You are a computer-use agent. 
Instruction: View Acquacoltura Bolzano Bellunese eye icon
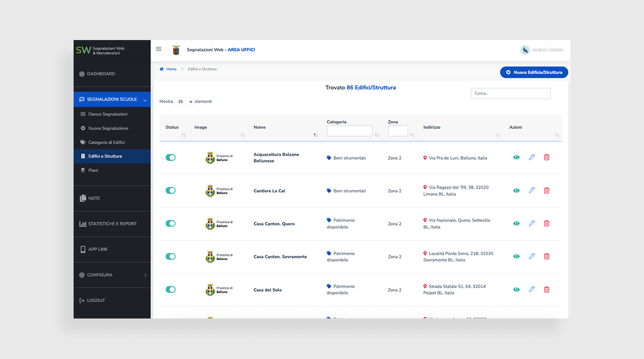point(516,157)
